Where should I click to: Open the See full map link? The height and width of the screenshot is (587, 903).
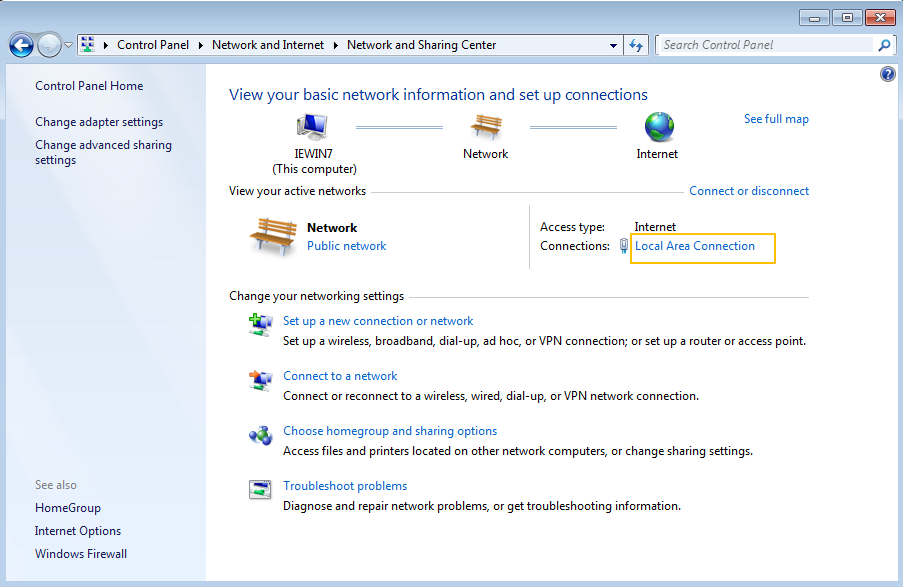coord(776,119)
